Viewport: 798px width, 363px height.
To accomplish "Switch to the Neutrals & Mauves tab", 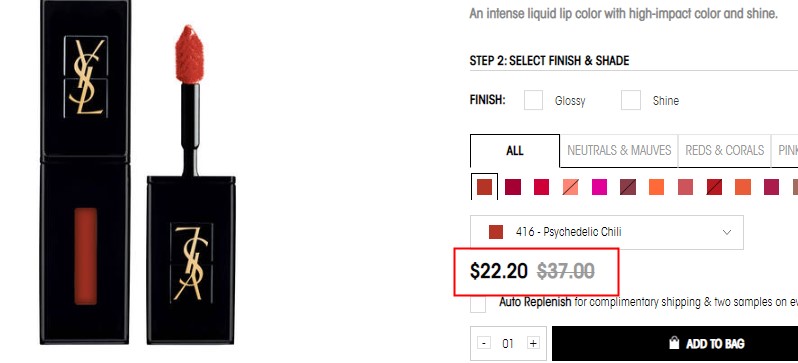I will click(619, 151).
